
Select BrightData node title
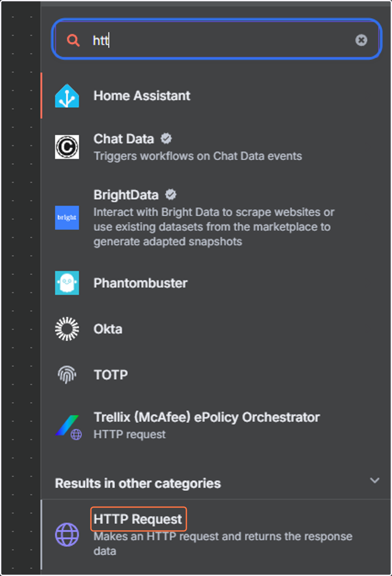coord(126,195)
